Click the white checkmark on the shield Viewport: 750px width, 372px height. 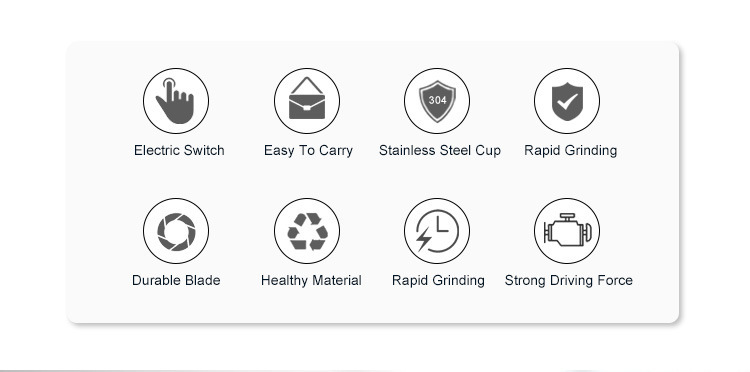pyautogui.click(x=567, y=100)
